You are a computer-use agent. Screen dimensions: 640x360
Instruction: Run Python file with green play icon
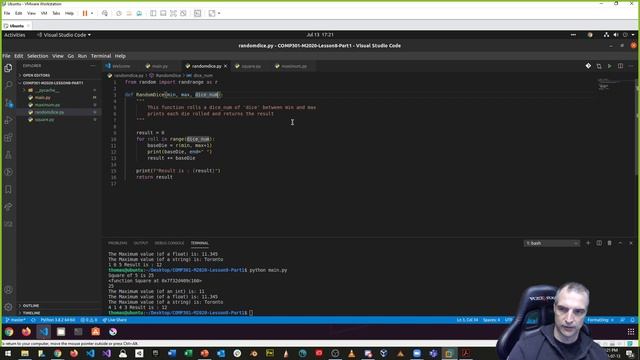609,66
